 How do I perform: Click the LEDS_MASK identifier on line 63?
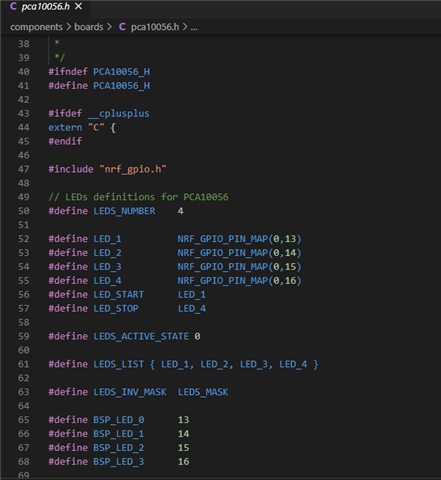[203, 392]
